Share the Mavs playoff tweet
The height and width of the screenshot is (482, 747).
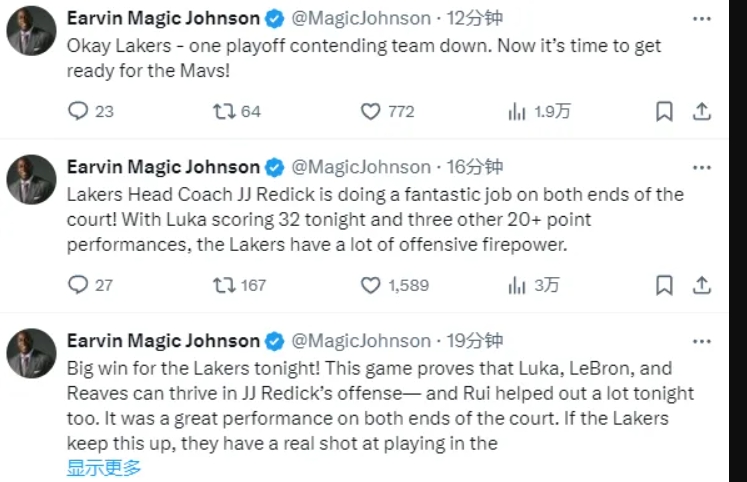click(702, 112)
